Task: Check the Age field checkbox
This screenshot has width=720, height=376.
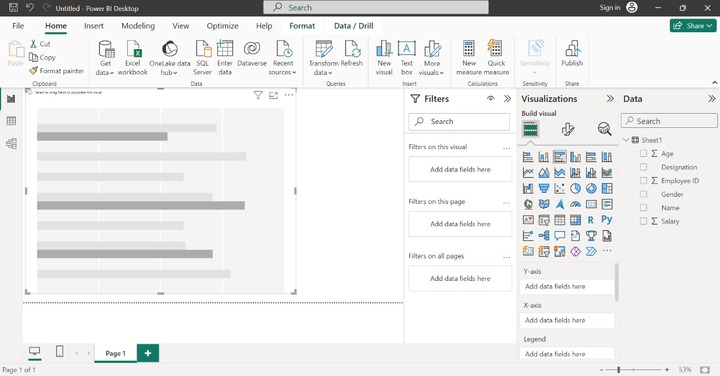Action: pos(643,154)
